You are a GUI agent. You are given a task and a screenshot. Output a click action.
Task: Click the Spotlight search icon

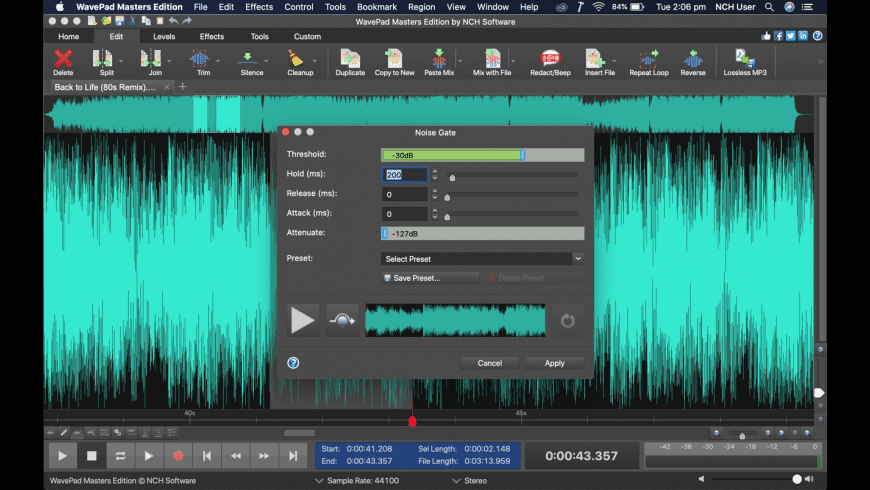coord(769,7)
